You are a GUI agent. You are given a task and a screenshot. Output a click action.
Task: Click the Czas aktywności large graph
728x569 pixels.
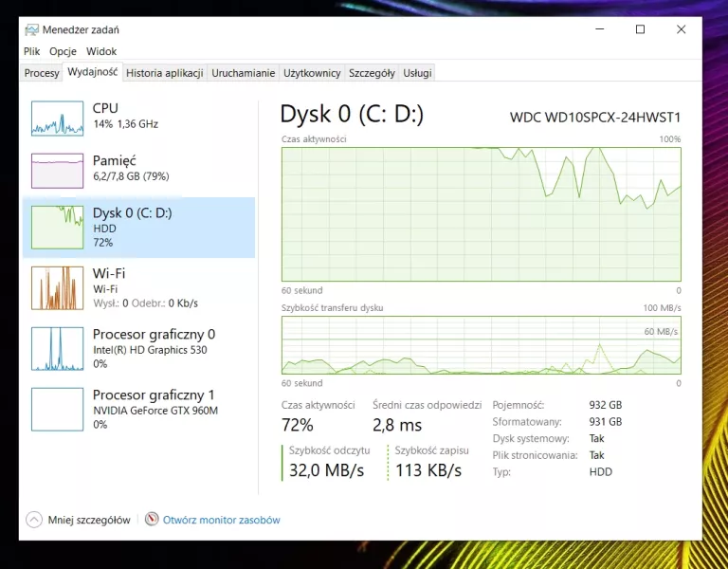481,214
